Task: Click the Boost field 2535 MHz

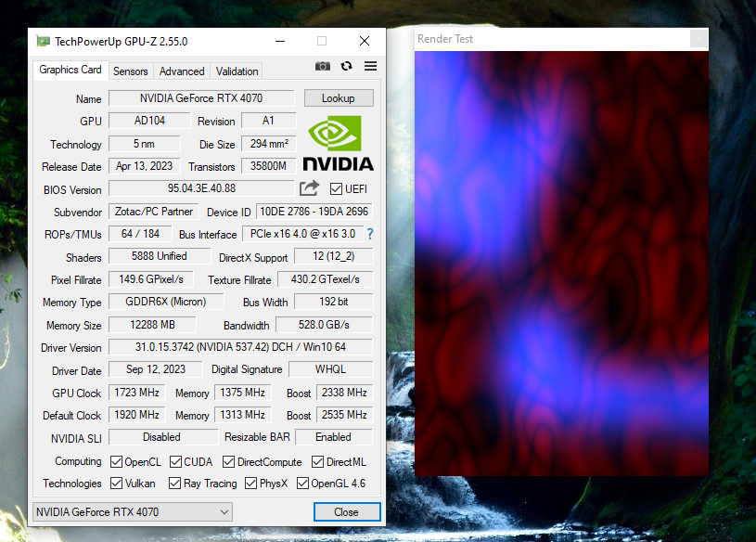Action: pos(344,415)
